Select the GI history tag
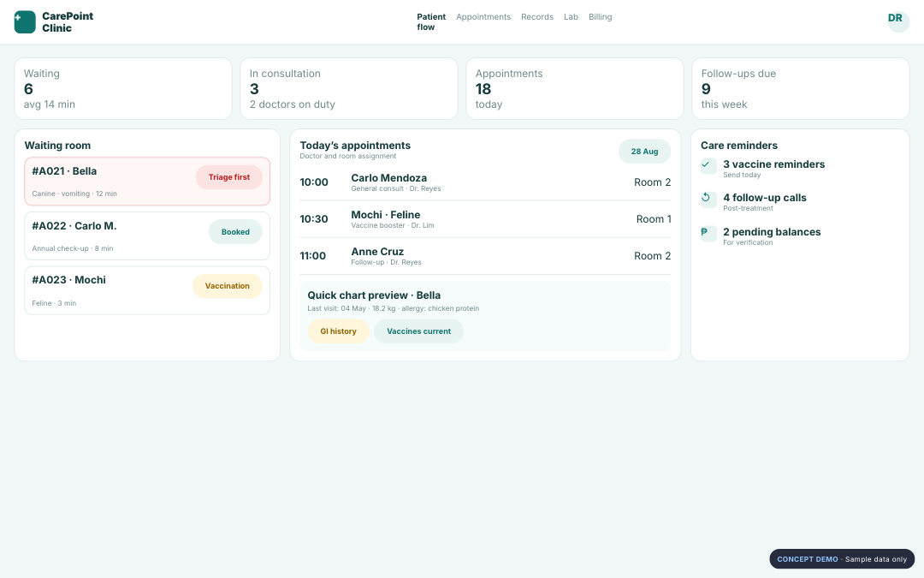 click(x=338, y=331)
